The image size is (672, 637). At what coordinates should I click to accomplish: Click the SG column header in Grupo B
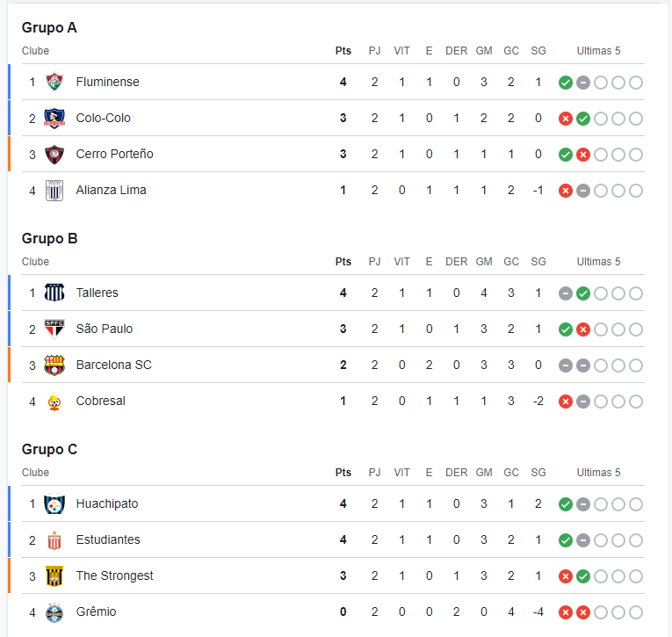click(x=538, y=262)
